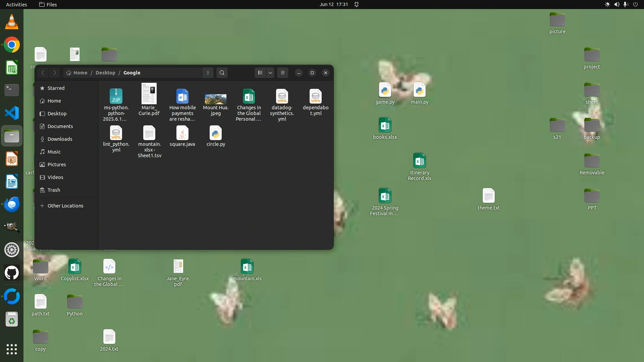Open view options dropdown arrow
Image resolution: width=644 pixels, height=362 pixels.
(270, 73)
